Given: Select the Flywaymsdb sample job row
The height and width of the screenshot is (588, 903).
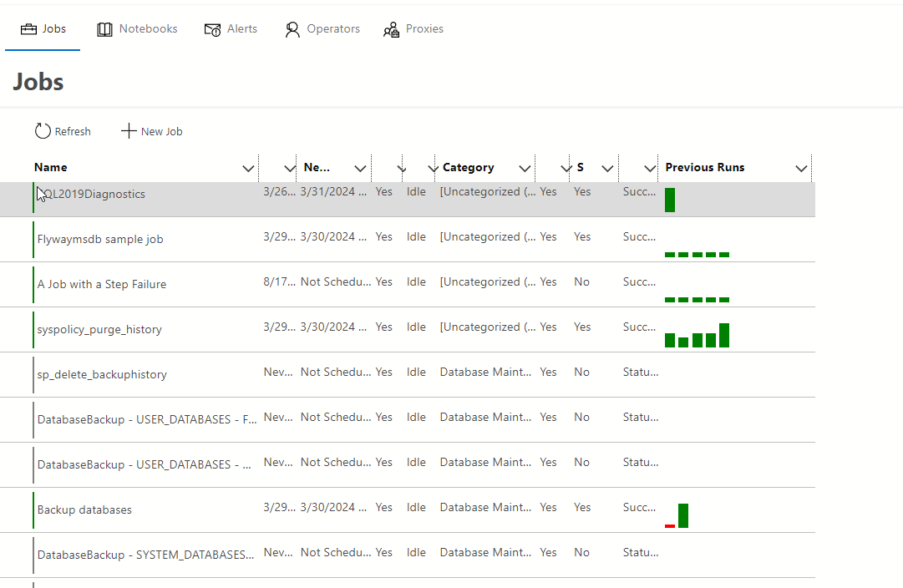Looking at the screenshot, I should pos(100,240).
